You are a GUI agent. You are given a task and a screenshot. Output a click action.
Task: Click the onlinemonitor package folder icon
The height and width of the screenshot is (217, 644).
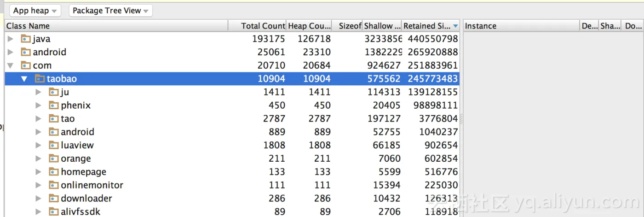coord(54,185)
